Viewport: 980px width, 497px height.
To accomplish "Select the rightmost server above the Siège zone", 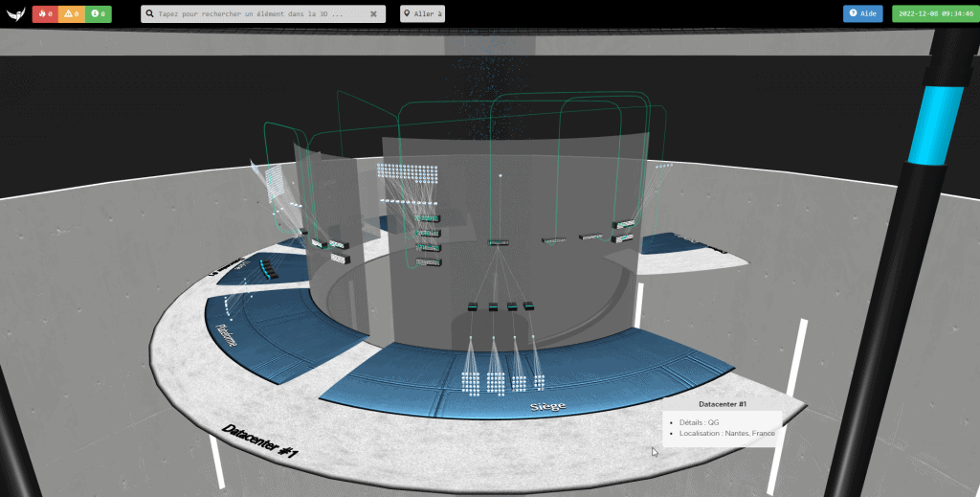I will tap(527, 306).
